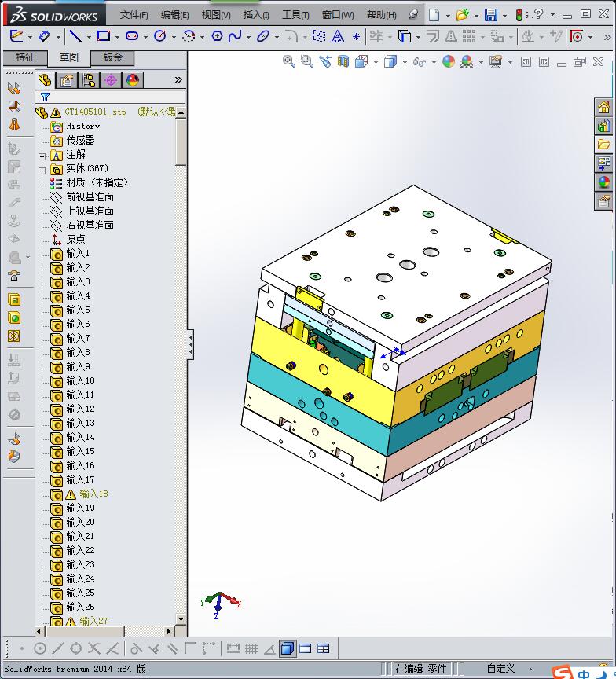
Task: Choose the Line sketch tool
Action: click(75, 36)
